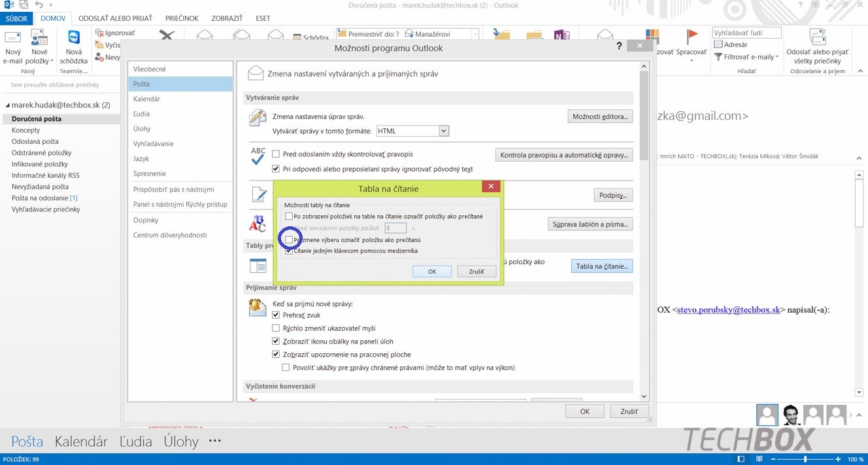The height and width of the screenshot is (465, 868).
Task: Open the Doplnky options category
Action: 180,220
